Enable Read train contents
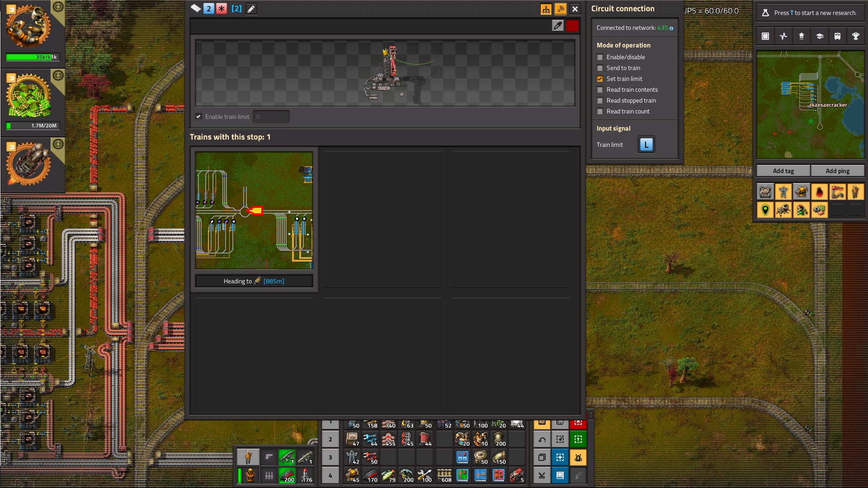The image size is (868, 488). click(600, 90)
